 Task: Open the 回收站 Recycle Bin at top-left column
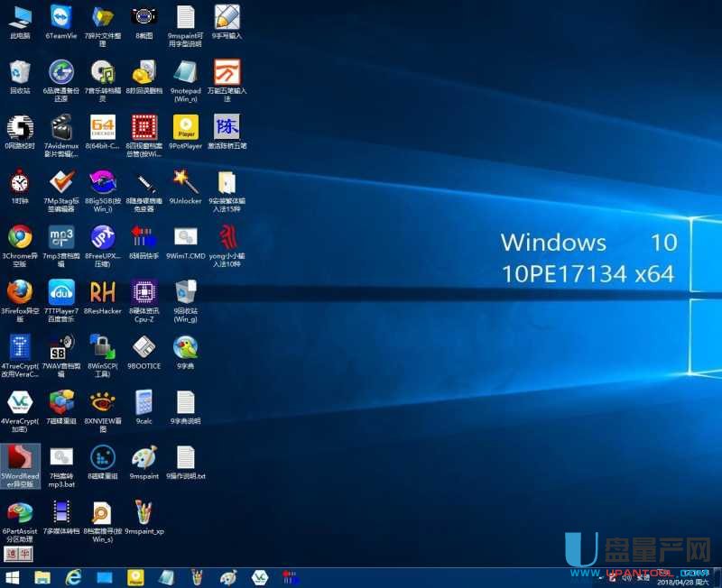20,77
